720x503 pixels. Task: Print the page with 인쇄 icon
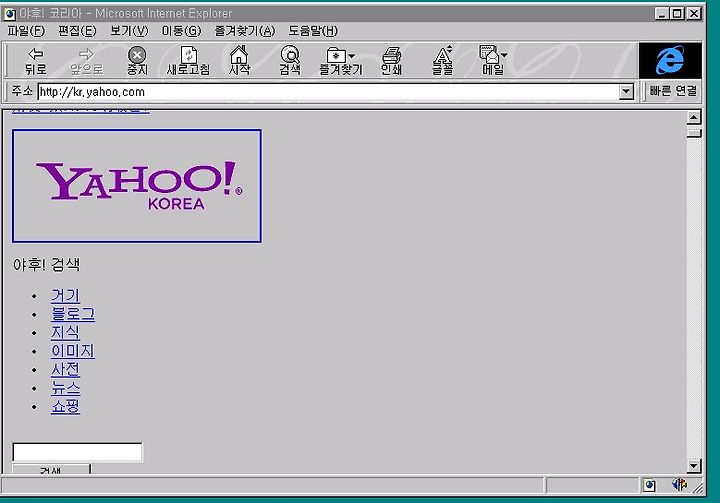391,61
